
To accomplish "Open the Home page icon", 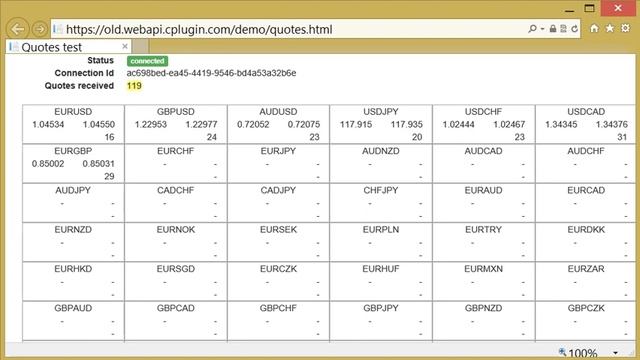I will point(594,28).
